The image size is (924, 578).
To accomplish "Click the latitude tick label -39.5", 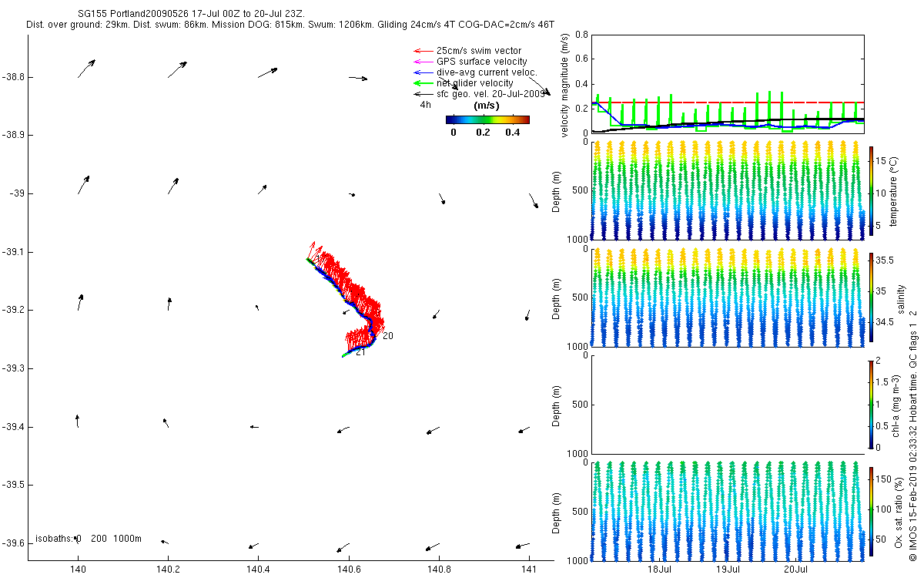I will (x=12, y=485).
